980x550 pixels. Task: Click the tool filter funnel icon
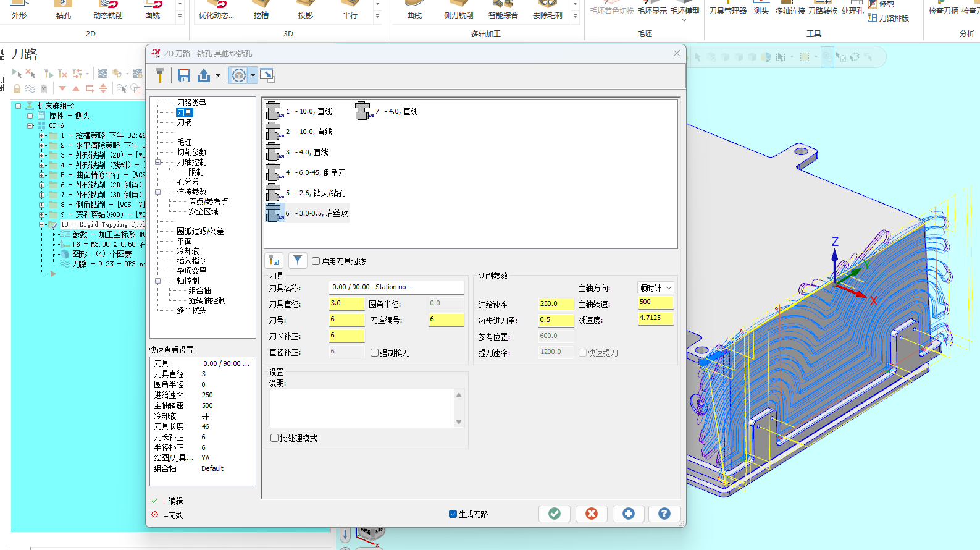click(297, 261)
